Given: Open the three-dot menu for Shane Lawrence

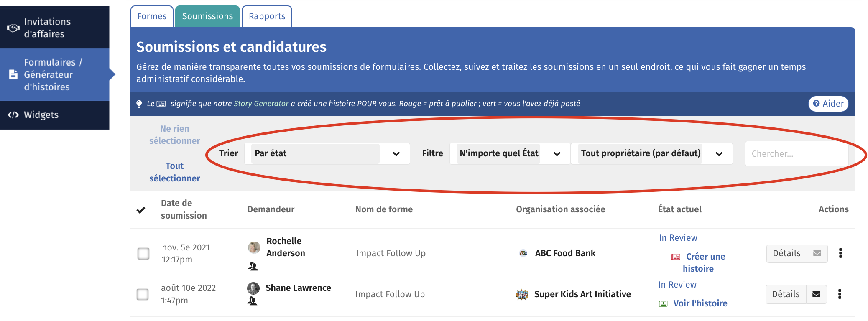Looking at the screenshot, I should pyautogui.click(x=840, y=294).
